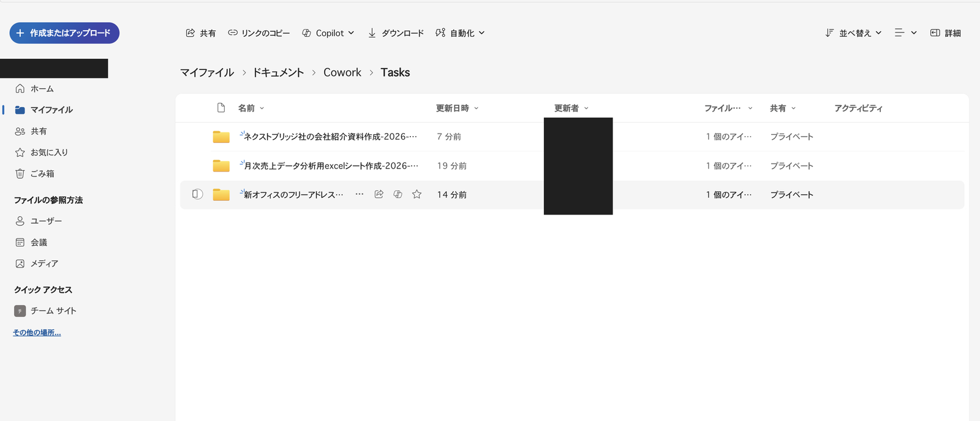Image resolution: width=980 pixels, height=421 pixels.
Task: Click プライベート in ネクストブリッジ社 row
Action: [x=791, y=137]
